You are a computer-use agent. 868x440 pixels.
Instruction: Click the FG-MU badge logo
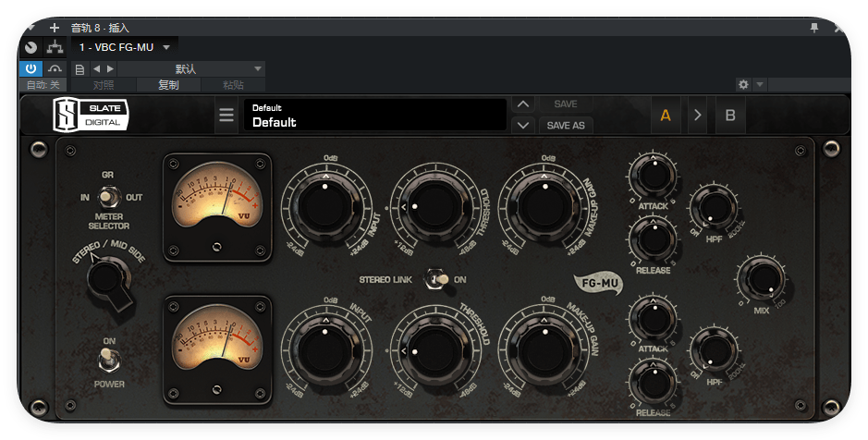(x=598, y=284)
